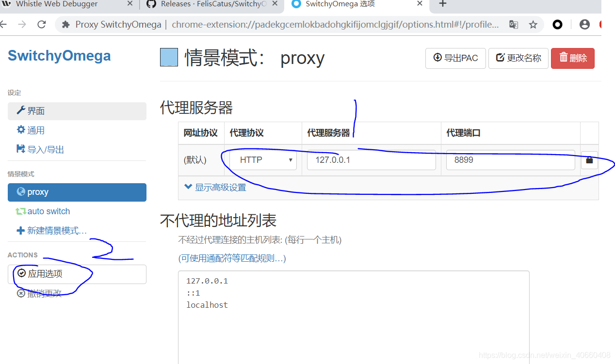Click the translate page icon
This screenshot has width=615, height=364.
(x=513, y=24)
